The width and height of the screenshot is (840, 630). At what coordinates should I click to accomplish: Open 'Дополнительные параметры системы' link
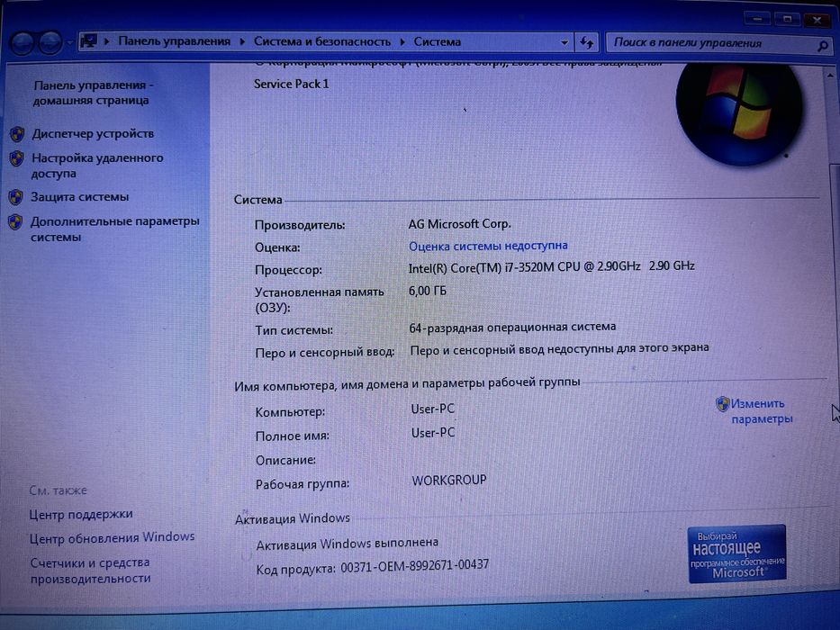pyautogui.click(x=114, y=229)
